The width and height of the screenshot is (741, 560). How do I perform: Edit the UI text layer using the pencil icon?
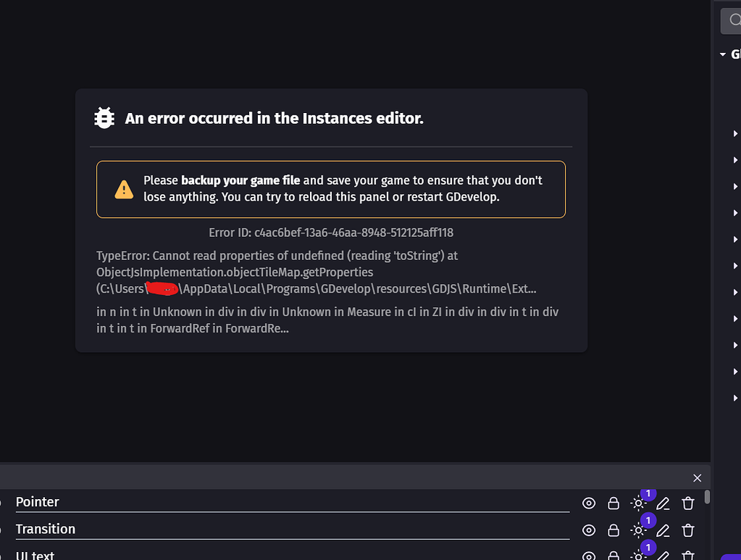[x=663, y=556]
